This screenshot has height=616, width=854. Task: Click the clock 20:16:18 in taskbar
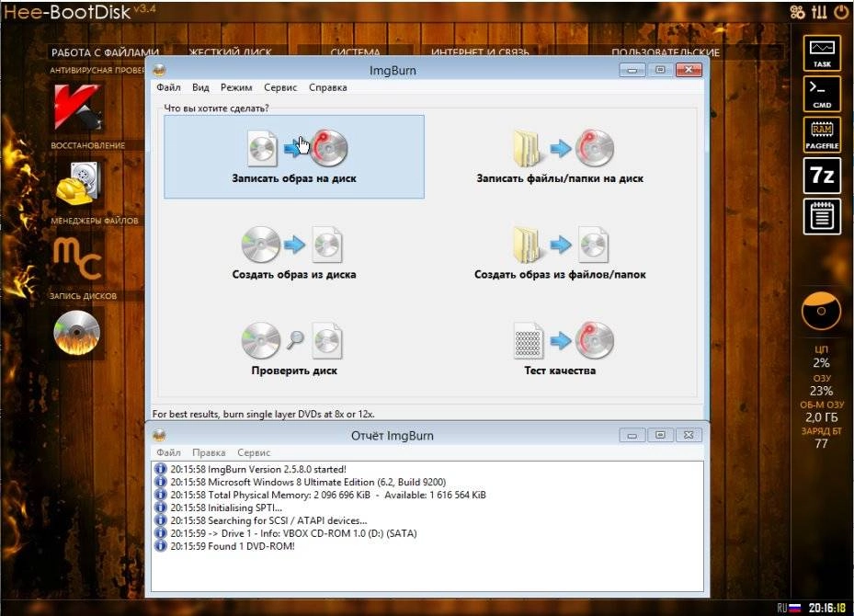pyautogui.click(x=827, y=608)
